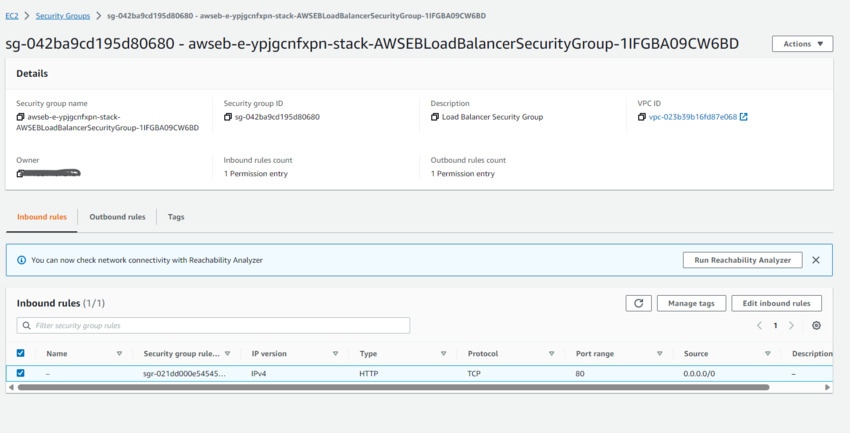850x433 pixels.
Task: Open inbound rules table preferences gear
Action: pos(817,326)
